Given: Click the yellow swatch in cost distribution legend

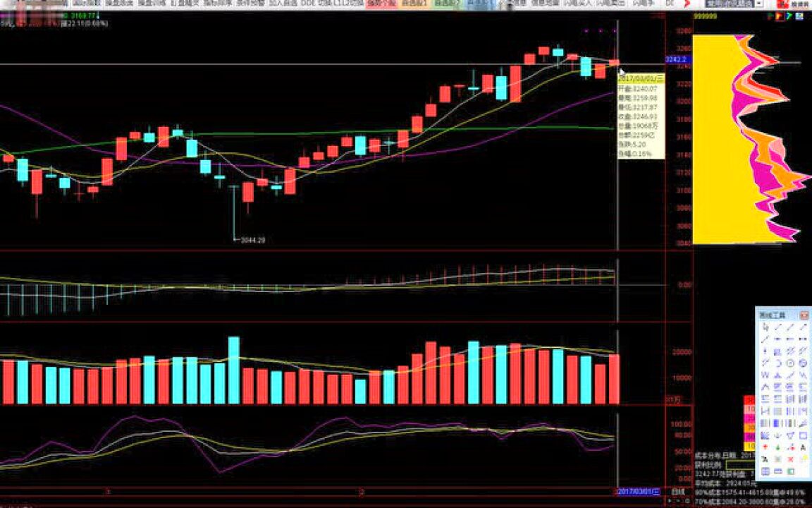Looking at the screenshot, I should tap(750, 447).
